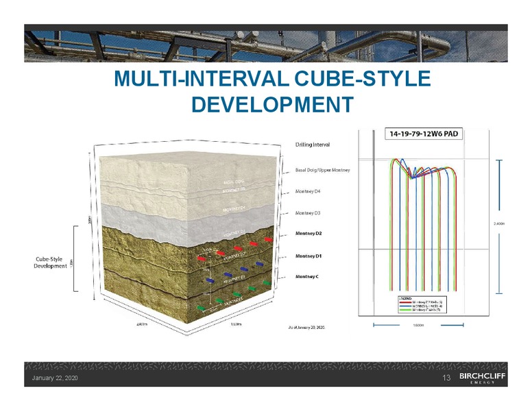The height and width of the screenshot is (411, 532).
Task: Click the geological cube illustration
Action: [188, 238]
